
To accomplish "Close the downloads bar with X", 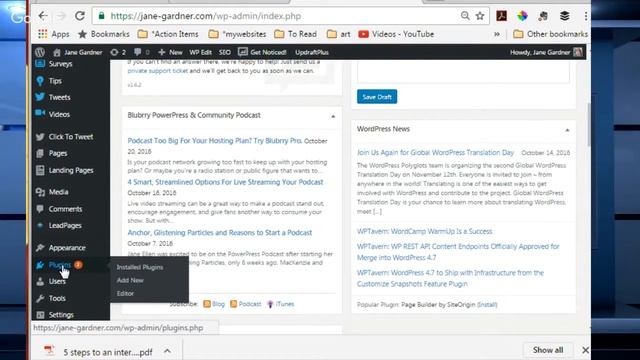I will tap(585, 350).
